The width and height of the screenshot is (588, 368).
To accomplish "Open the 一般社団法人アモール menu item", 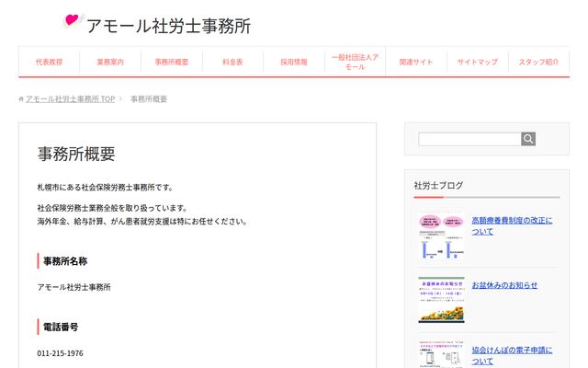I will [356, 62].
